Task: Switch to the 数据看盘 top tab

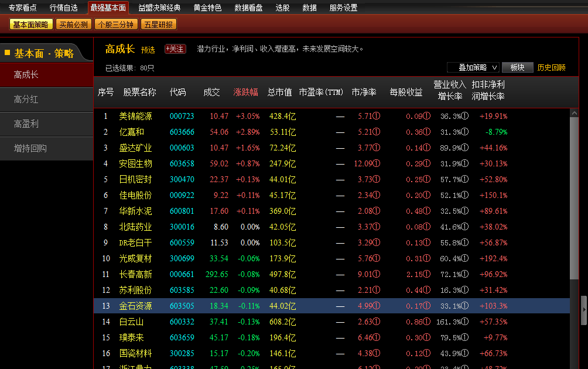Action: (248, 8)
